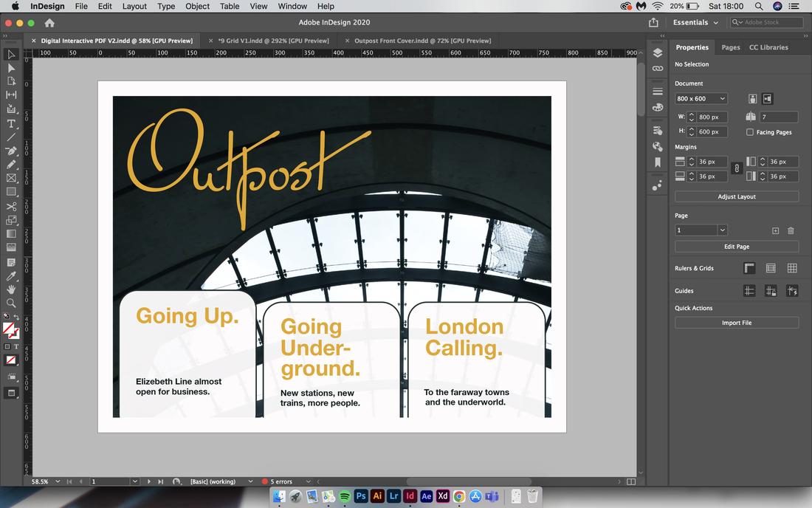Open the Links panel icon
812x508 pixels.
click(x=658, y=69)
